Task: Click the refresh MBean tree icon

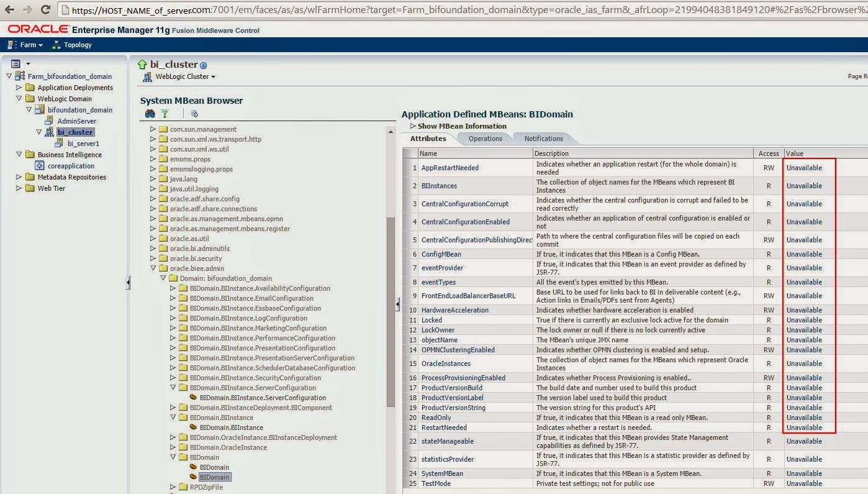Action: [194, 114]
